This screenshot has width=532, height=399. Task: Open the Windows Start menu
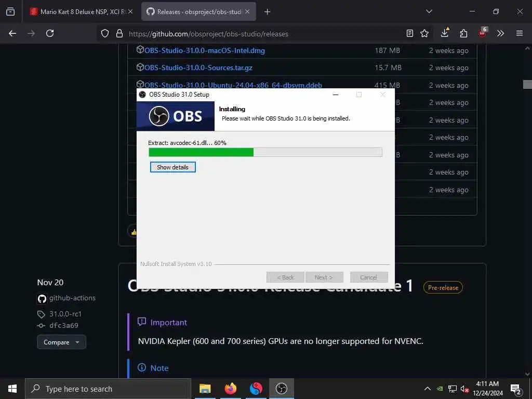(12, 389)
